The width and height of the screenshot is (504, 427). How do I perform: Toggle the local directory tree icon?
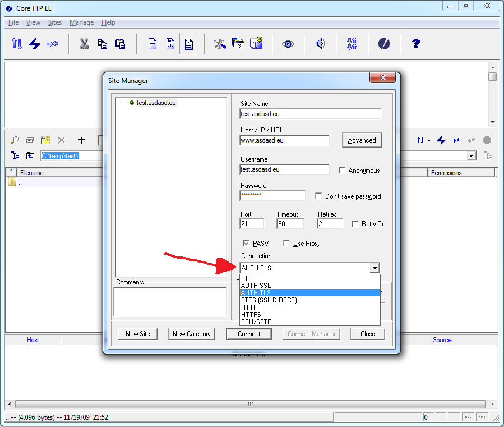click(x=15, y=156)
